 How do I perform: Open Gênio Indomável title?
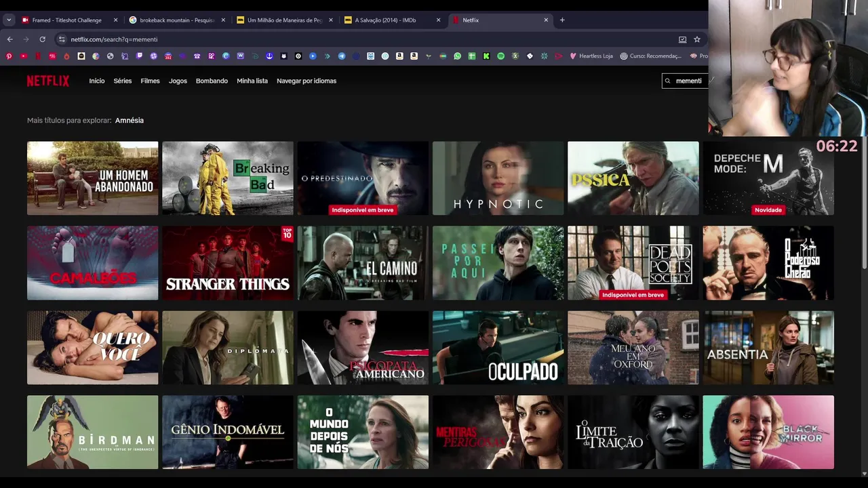(228, 432)
